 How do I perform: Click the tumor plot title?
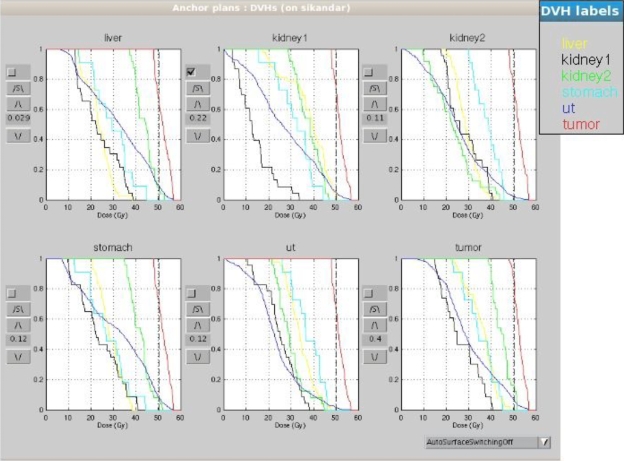468,247
